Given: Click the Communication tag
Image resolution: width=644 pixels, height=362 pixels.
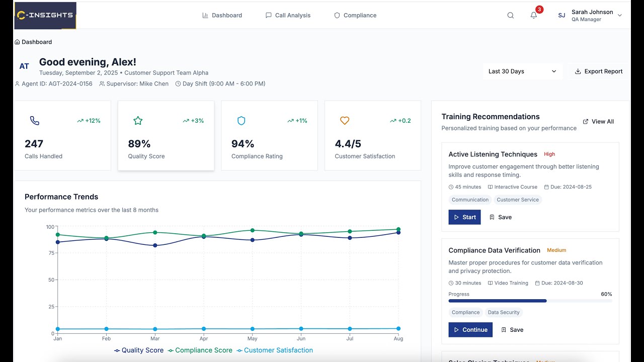Looking at the screenshot, I should point(470,200).
